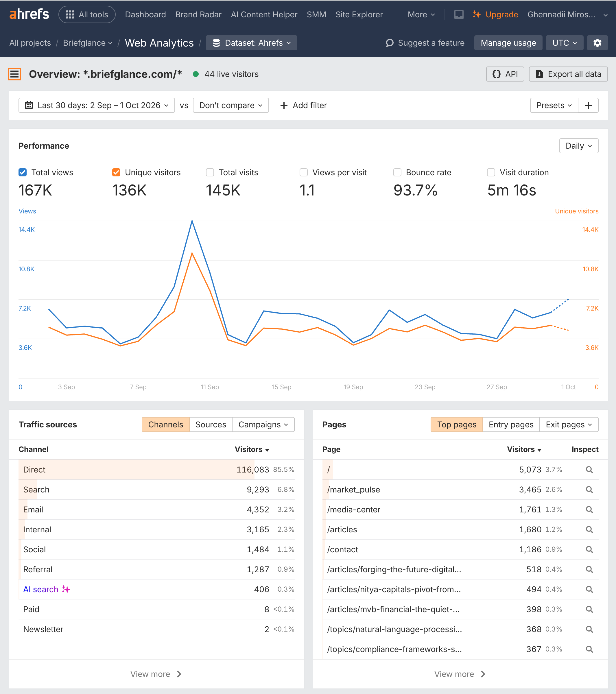Open Site Explorer in the top navigation
616x694 pixels.
(x=359, y=14)
